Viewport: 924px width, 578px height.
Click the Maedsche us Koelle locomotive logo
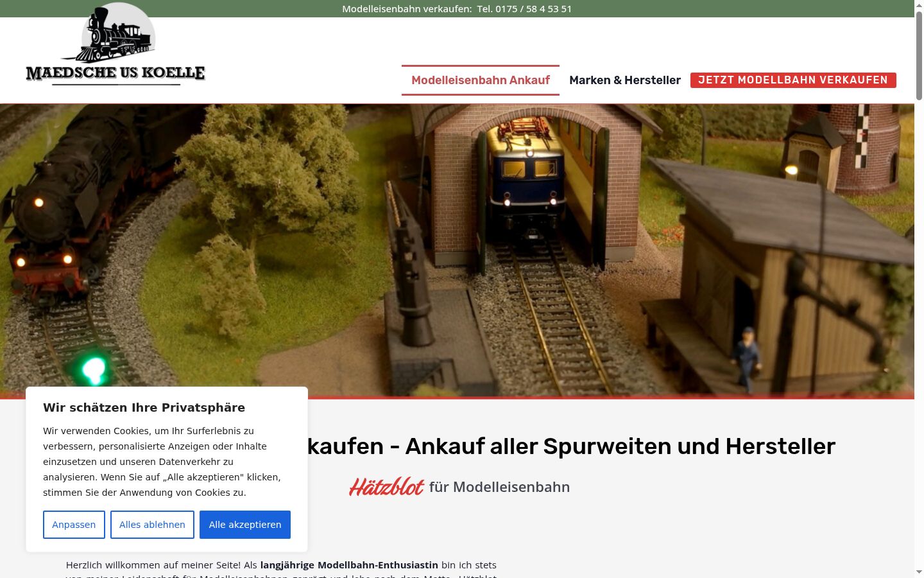[116, 44]
